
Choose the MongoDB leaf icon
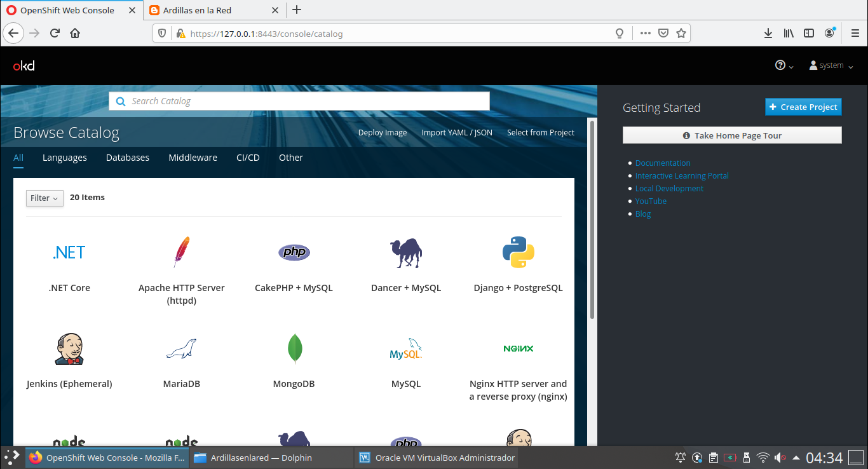click(x=294, y=349)
